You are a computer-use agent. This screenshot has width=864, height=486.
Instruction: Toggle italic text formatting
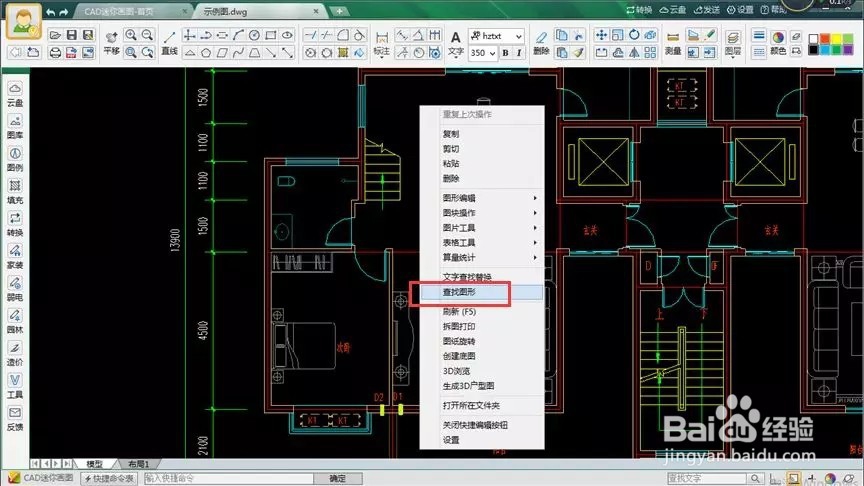[x=519, y=53]
